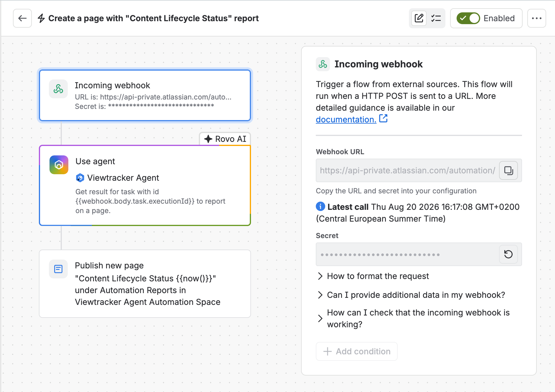This screenshot has width=555, height=392.
Task: Select the Incoming webhook trigger card
Action: coord(145,95)
